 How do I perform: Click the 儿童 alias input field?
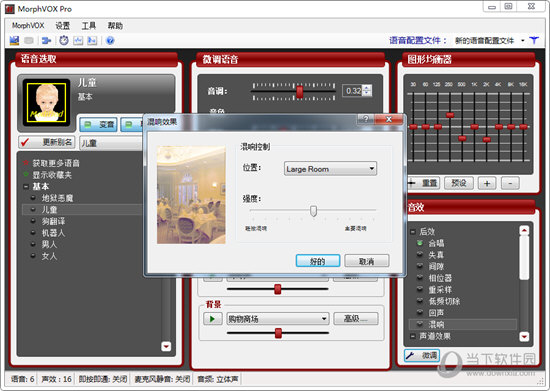point(112,143)
